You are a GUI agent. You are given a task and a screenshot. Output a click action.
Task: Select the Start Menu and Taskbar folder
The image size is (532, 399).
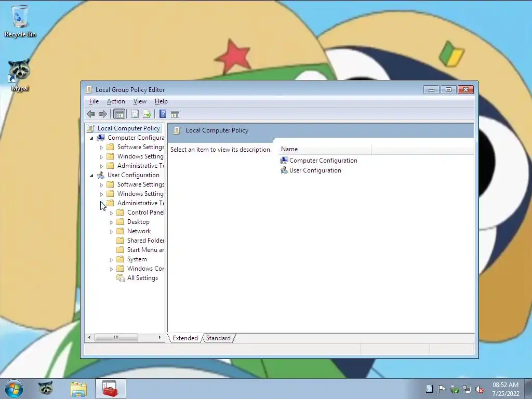click(145, 250)
